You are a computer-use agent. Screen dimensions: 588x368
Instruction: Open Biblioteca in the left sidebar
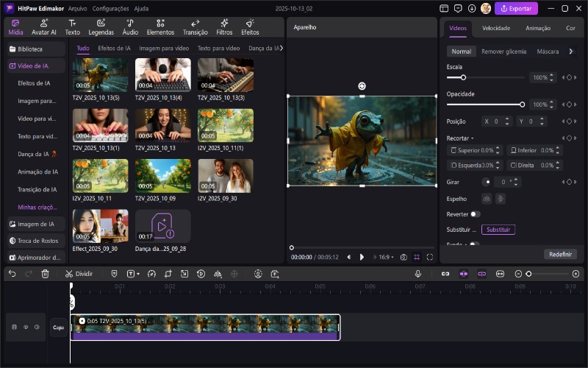pyautogui.click(x=36, y=49)
